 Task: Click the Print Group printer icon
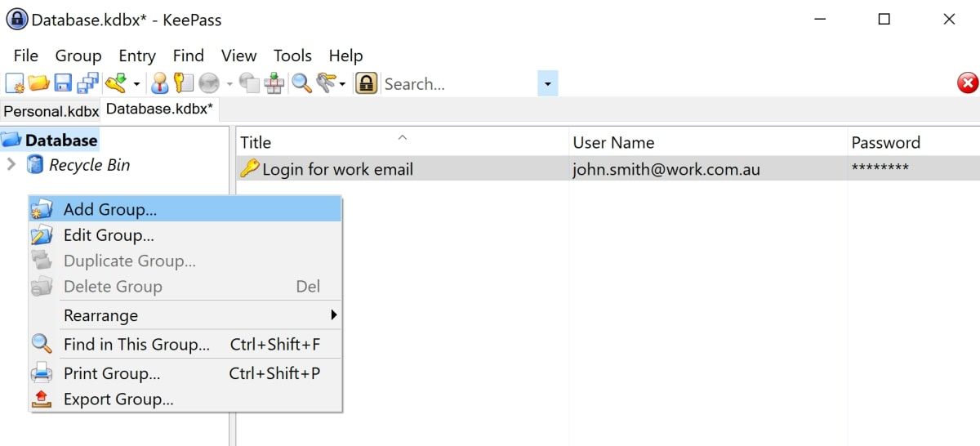click(x=42, y=373)
